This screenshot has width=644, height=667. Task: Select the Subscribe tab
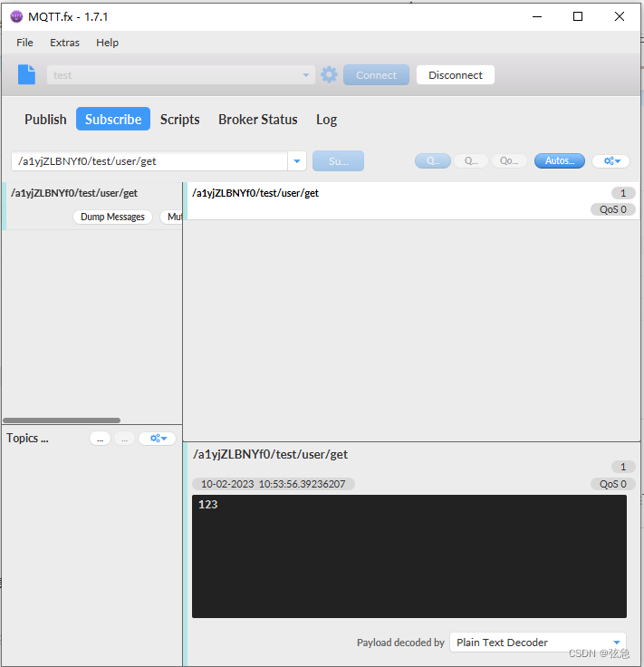(x=113, y=119)
